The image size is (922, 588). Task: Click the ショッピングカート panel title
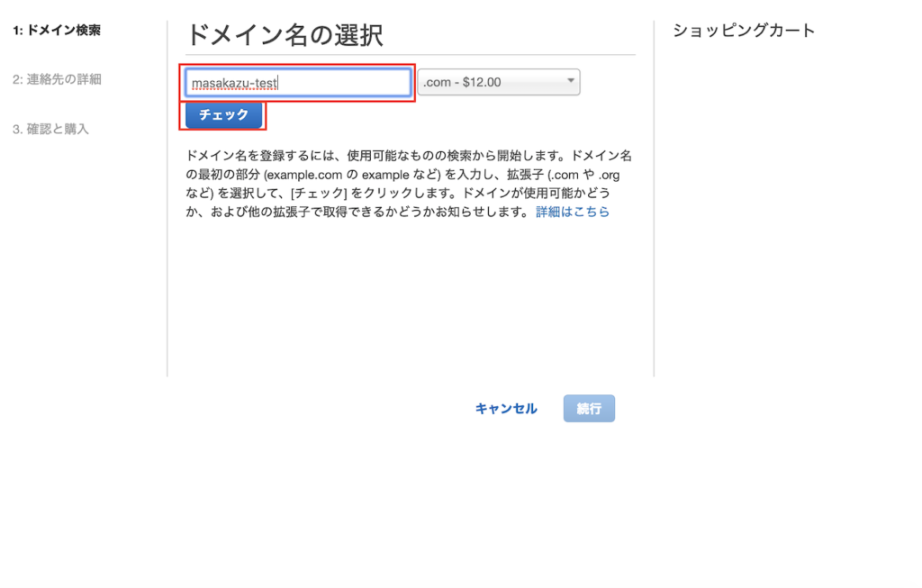pos(744,31)
